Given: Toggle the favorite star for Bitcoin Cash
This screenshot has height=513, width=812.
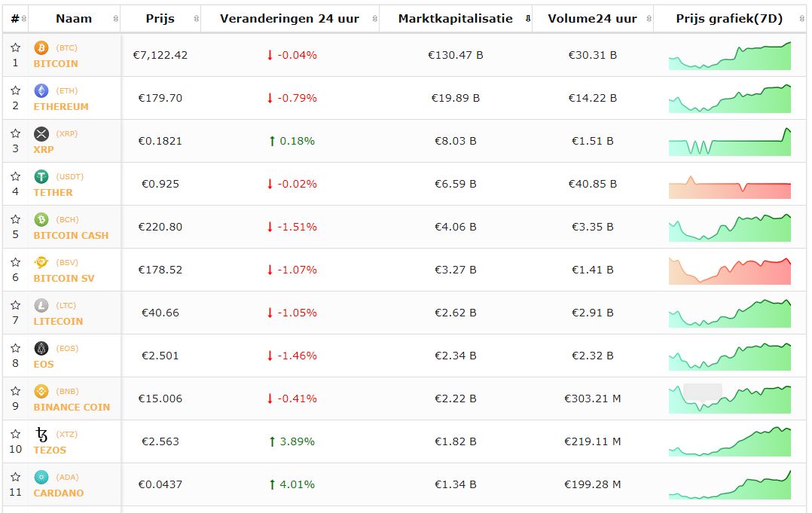Looking at the screenshot, I should [x=16, y=220].
